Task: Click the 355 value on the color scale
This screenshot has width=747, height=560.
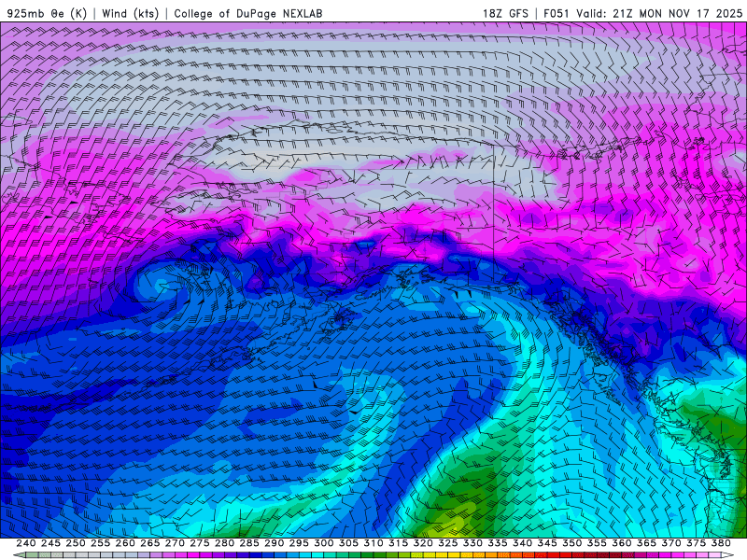Action: pyautogui.click(x=597, y=543)
